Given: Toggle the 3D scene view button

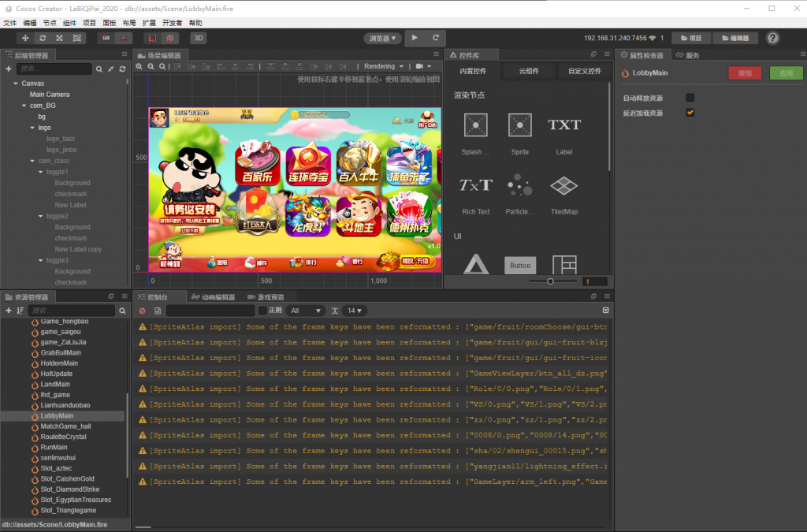Looking at the screenshot, I should tap(198, 38).
